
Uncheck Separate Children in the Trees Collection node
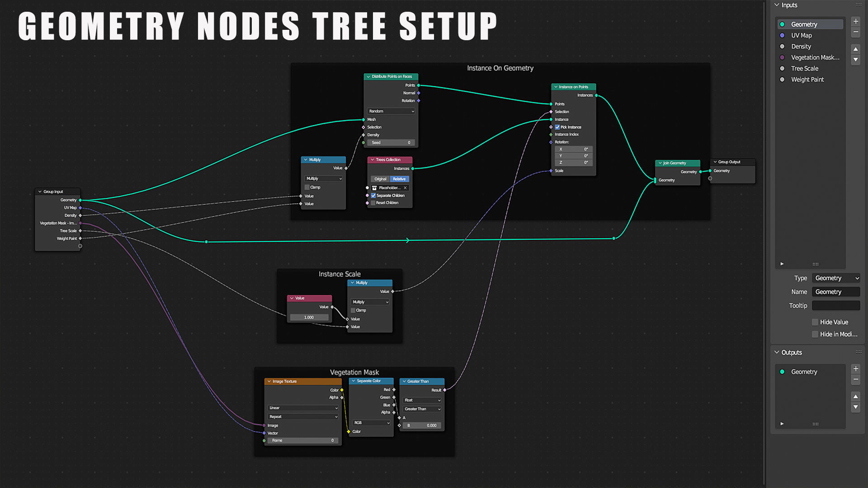373,196
